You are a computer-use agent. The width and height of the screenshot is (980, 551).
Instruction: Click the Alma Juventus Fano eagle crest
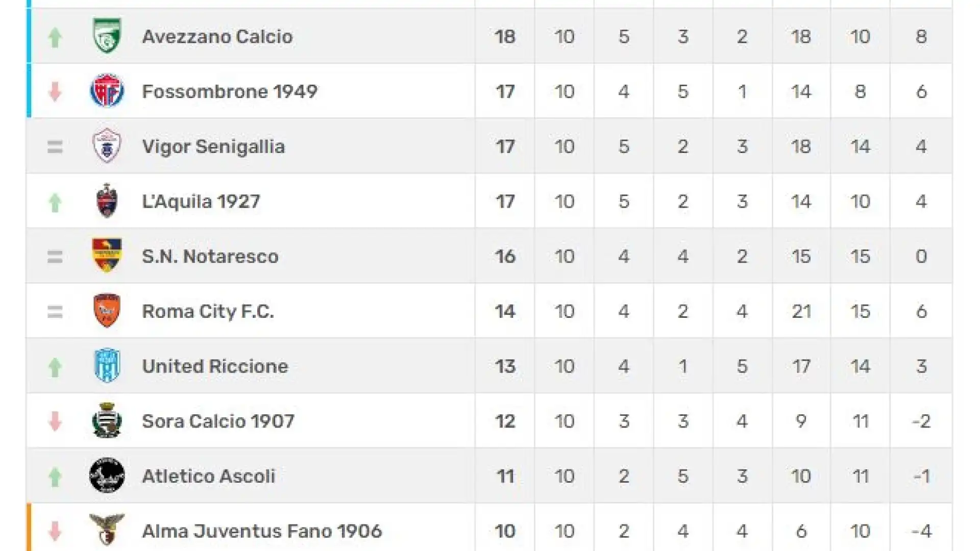(107, 530)
